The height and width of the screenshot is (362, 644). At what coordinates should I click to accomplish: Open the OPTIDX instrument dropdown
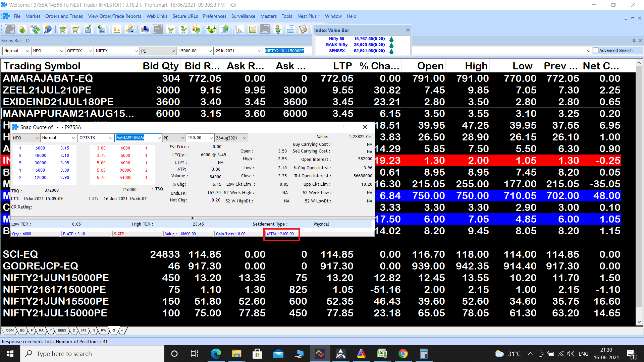tap(90, 51)
